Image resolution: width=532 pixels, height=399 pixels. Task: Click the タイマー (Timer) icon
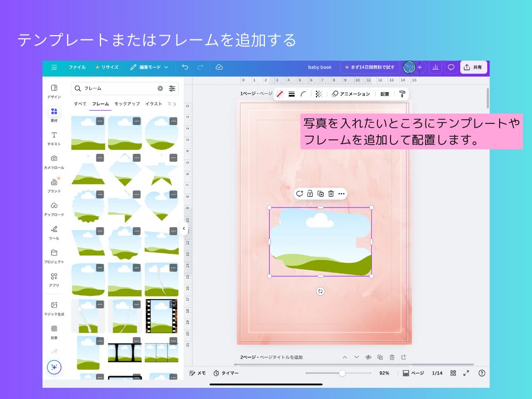coord(216,373)
